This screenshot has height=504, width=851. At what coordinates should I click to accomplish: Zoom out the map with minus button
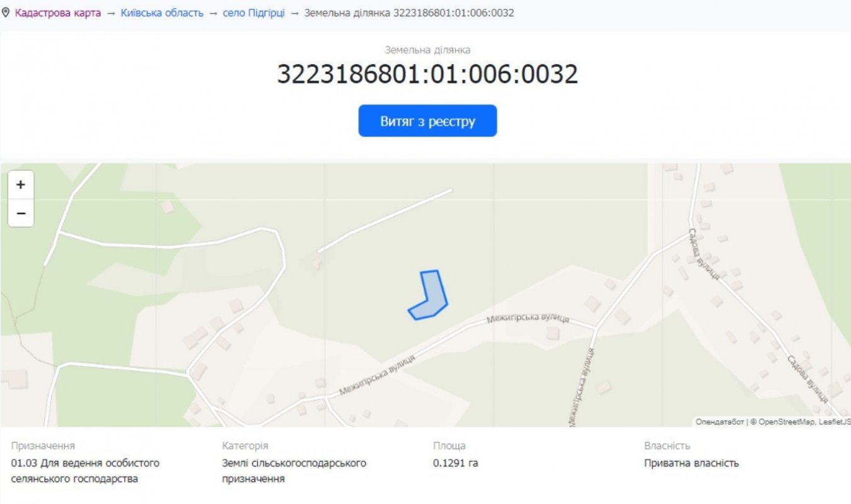coord(21,214)
